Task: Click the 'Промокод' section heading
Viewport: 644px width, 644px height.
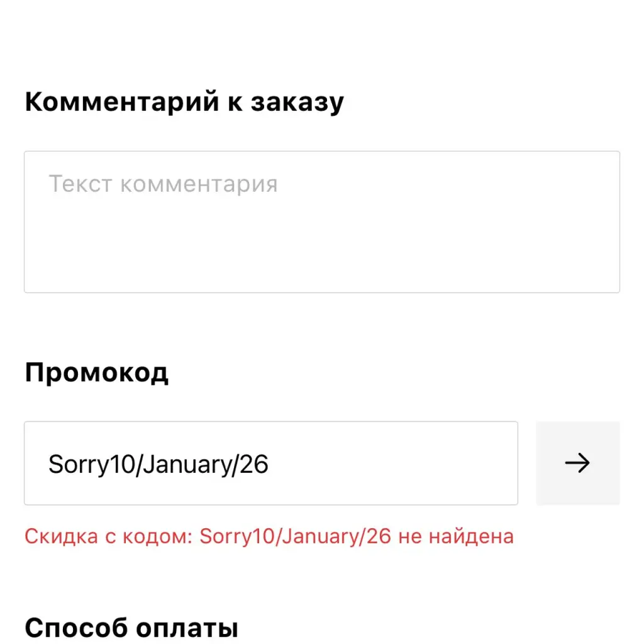Action: pos(96,372)
